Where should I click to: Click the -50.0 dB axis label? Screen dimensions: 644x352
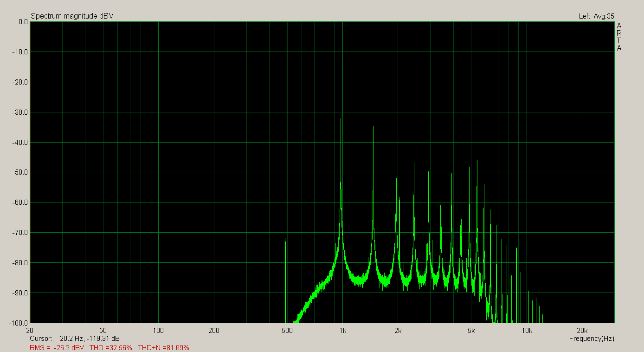pos(19,172)
